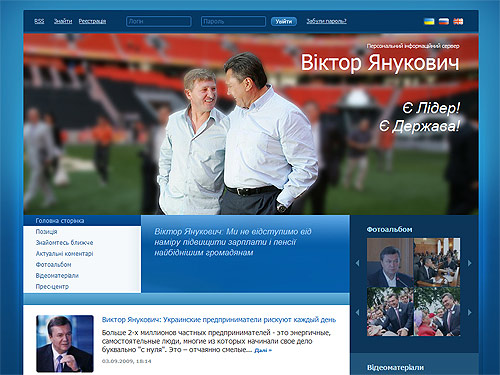This screenshot has height=375, width=500.
Task: Click the upper-right arrow in Фотоальбом
Action: coord(470,263)
